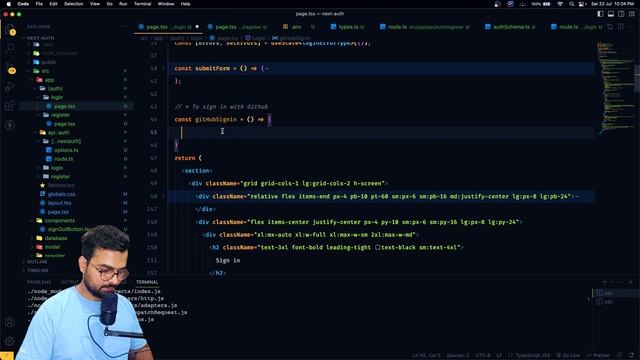
Task: Open Run and Debug view
Action: click(x=10, y=87)
